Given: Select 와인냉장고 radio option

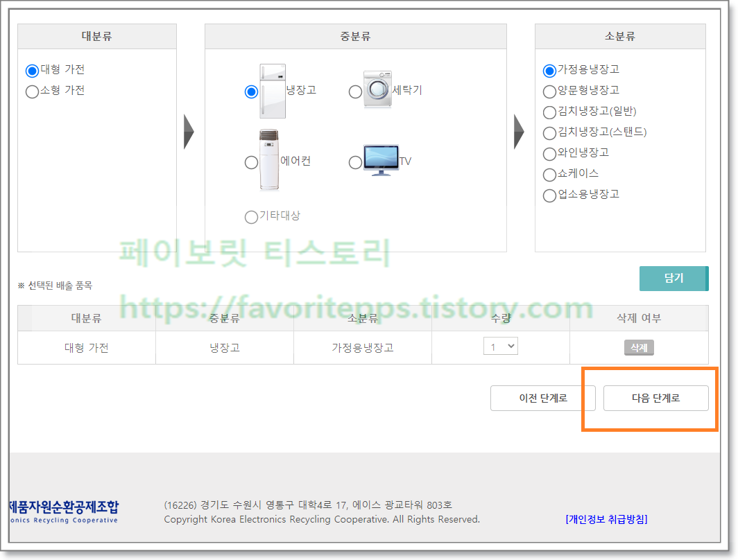Looking at the screenshot, I should (x=549, y=155).
